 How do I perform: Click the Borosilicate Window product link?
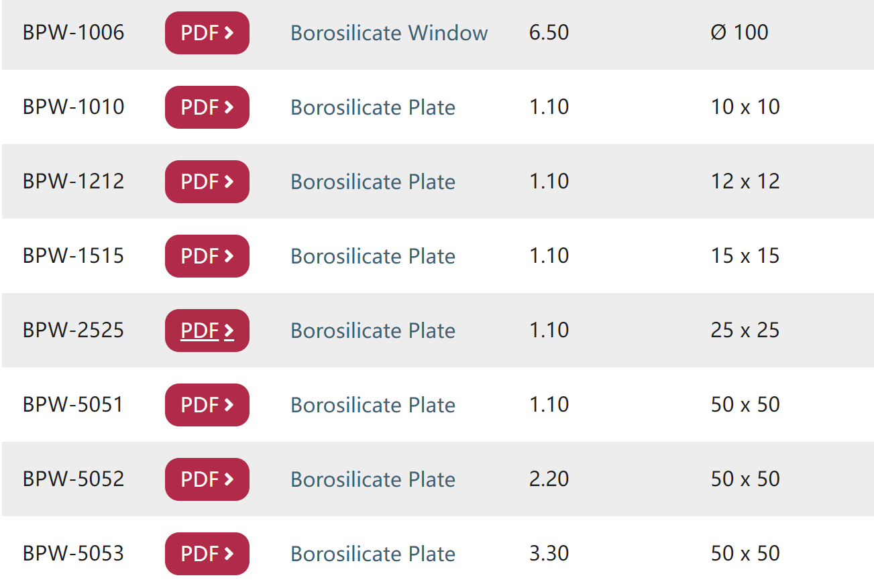point(389,33)
